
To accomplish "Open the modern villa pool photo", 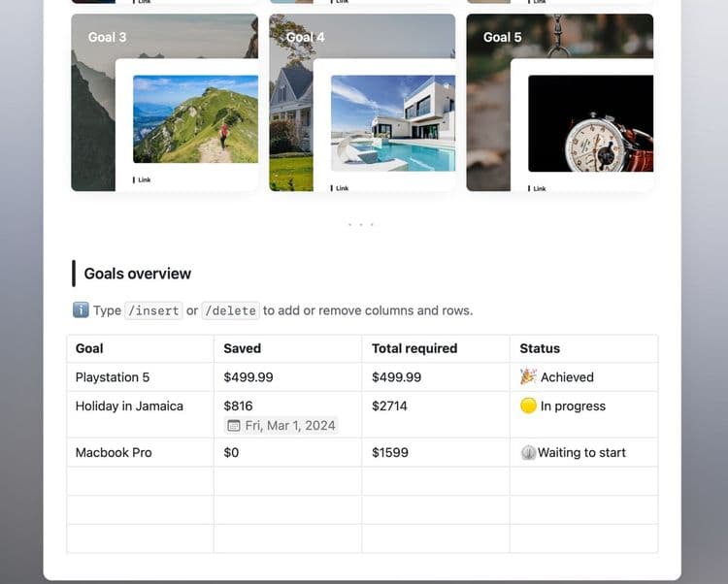I will pyautogui.click(x=393, y=123).
